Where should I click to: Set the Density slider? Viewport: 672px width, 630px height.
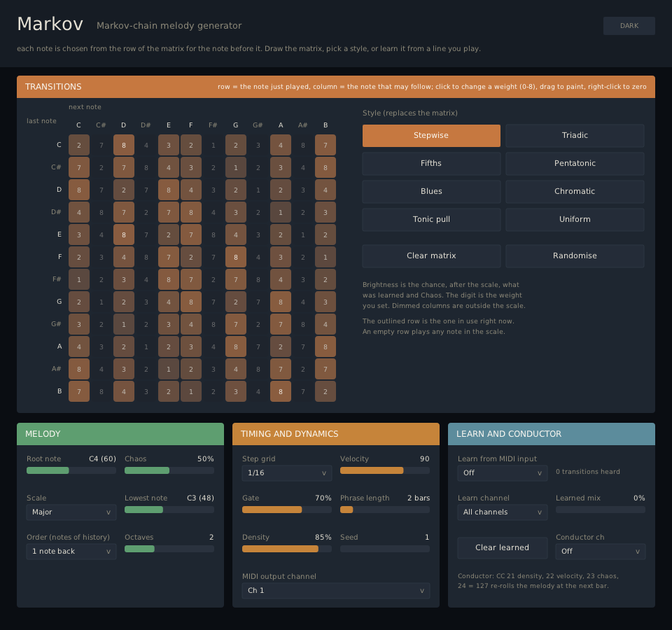tap(287, 549)
